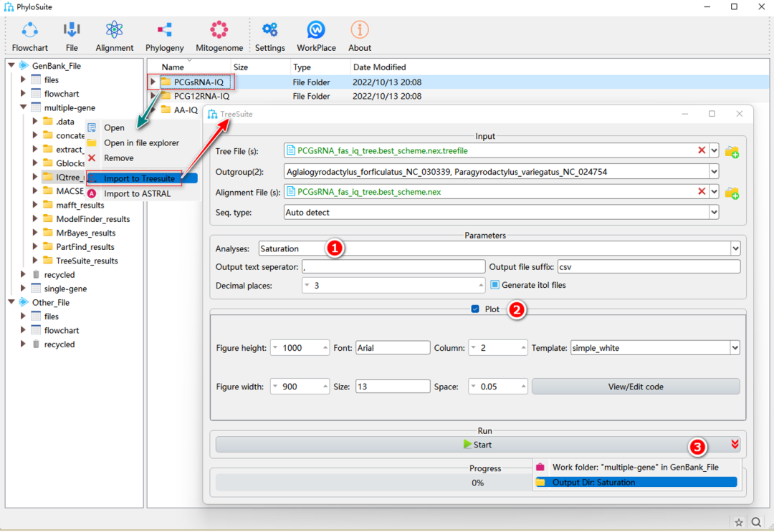Screen dimensions: 774x532
Task: Click the search magnifier in the status bar
Action: tap(756, 522)
